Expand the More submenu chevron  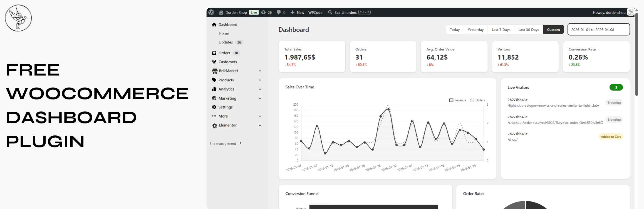pos(260,116)
